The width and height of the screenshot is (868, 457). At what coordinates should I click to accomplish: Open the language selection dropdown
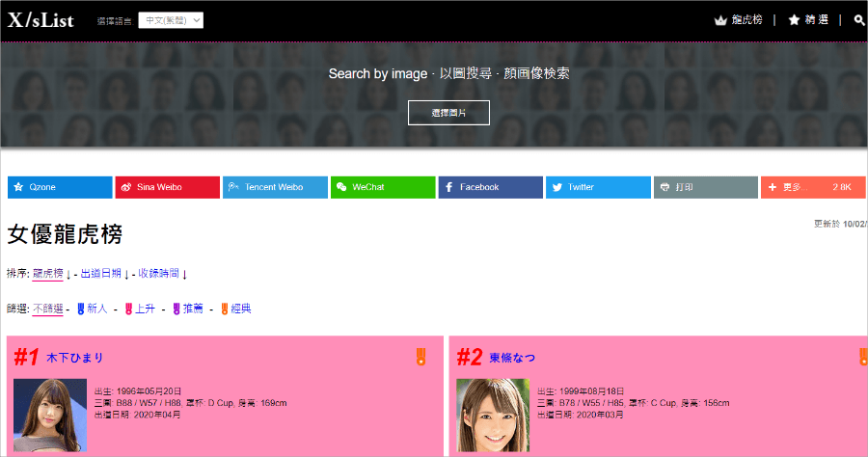point(171,20)
